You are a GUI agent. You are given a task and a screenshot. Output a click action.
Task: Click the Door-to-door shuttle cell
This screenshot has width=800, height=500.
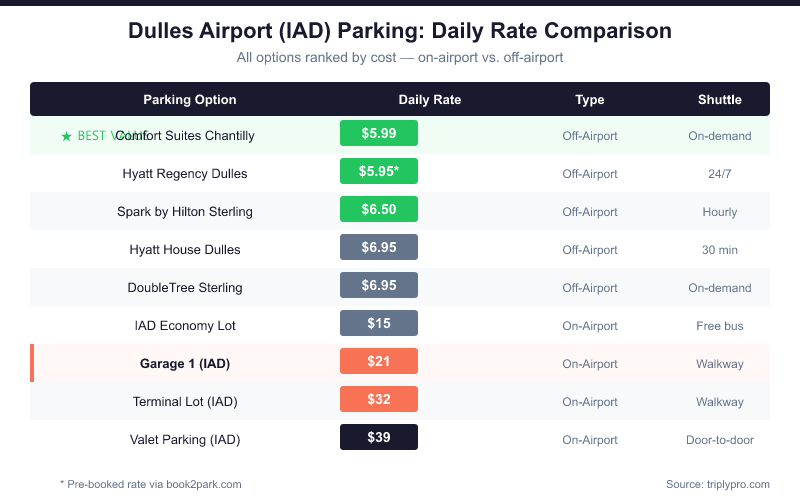720,440
